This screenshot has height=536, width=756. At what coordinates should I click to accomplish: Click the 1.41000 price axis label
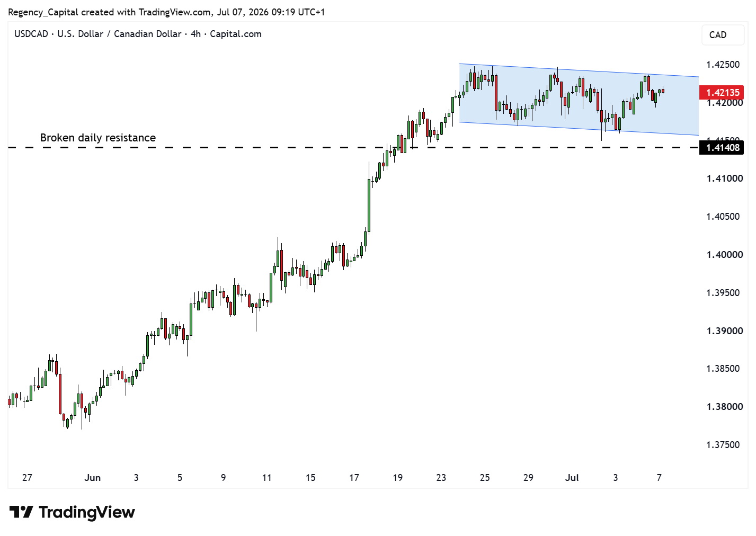(725, 178)
